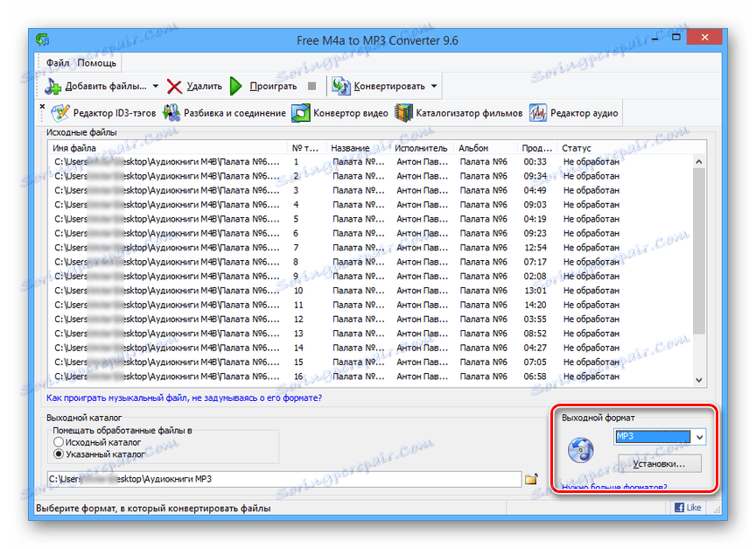Image resolution: width=756 pixels, height=549 pixels.
Task: Click the file list scroll up arrow
Action: [699, 162]
